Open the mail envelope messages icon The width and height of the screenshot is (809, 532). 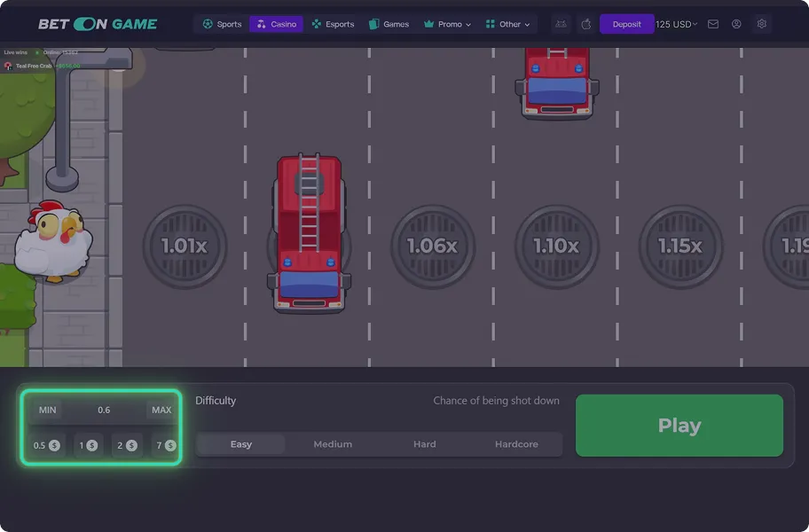pyautogui.click(x=713, y=24)
